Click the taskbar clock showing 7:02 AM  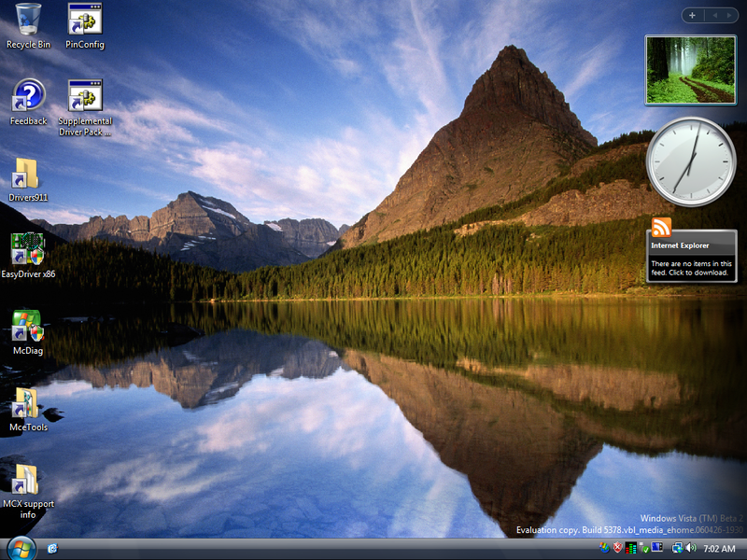[719, 548]
